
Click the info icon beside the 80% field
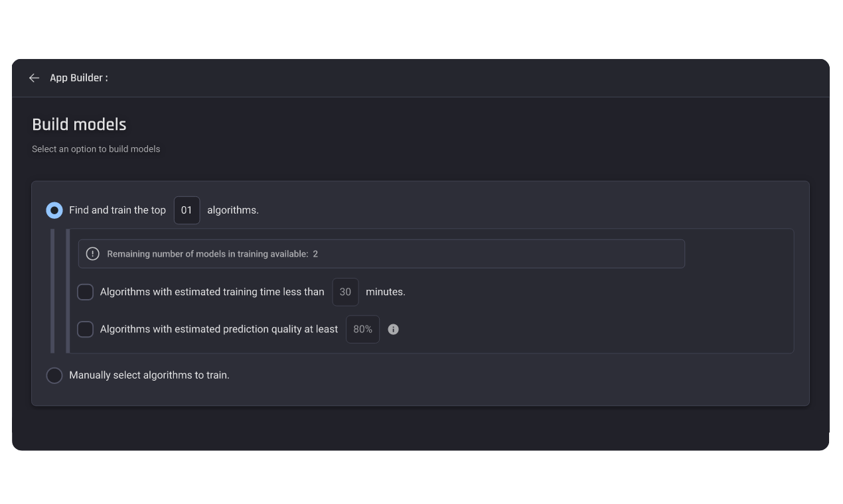click(393, 329)
